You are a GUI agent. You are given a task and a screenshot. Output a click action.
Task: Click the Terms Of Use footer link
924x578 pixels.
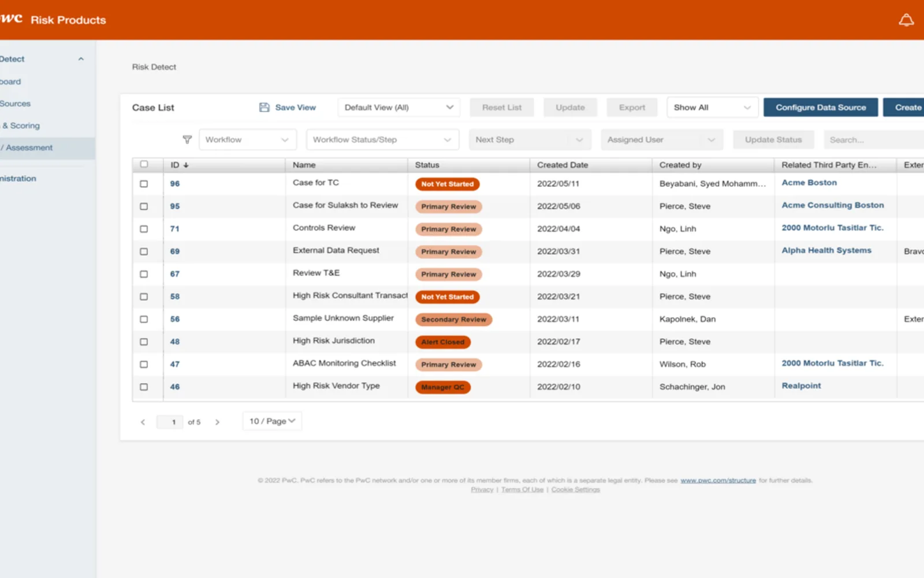pyautogui.click(x=522, y=490)
